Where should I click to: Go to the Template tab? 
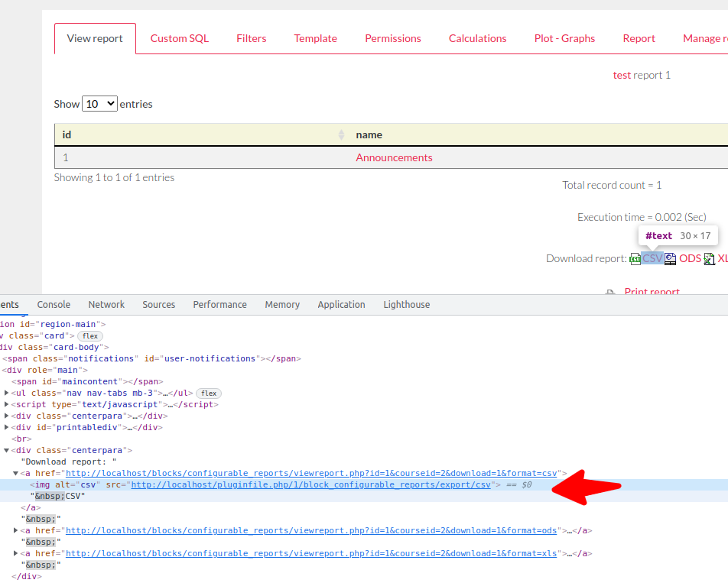pyautogui.click(x=315, y=38)
